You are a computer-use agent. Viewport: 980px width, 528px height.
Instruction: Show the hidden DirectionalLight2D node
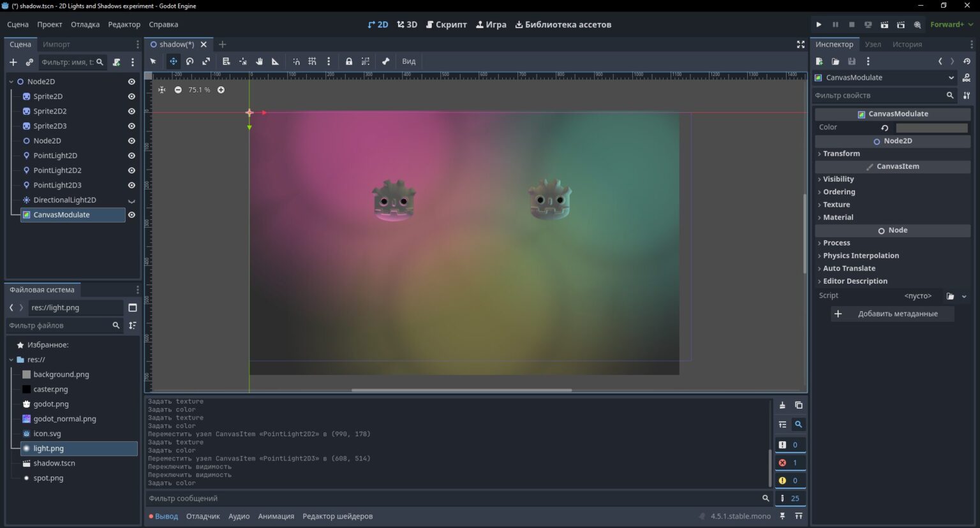pyautogui.click(x=131, y=200)
